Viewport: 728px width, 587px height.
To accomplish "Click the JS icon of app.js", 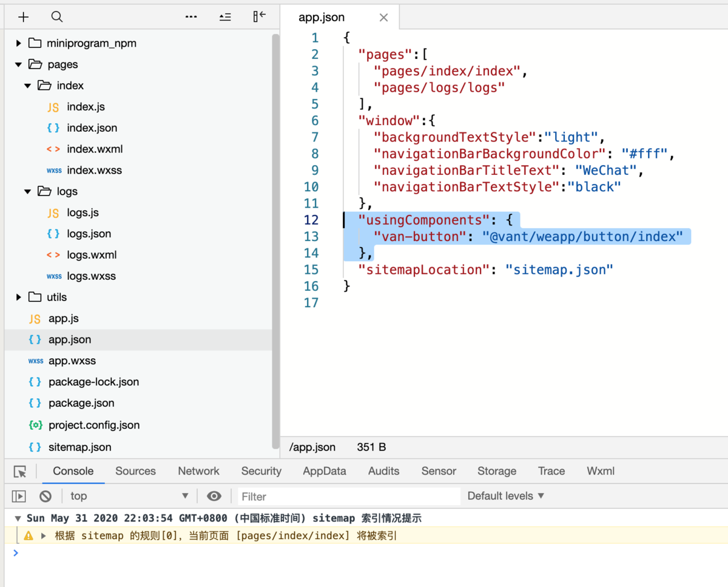I will pyautogui.click(x=35, y=319).
